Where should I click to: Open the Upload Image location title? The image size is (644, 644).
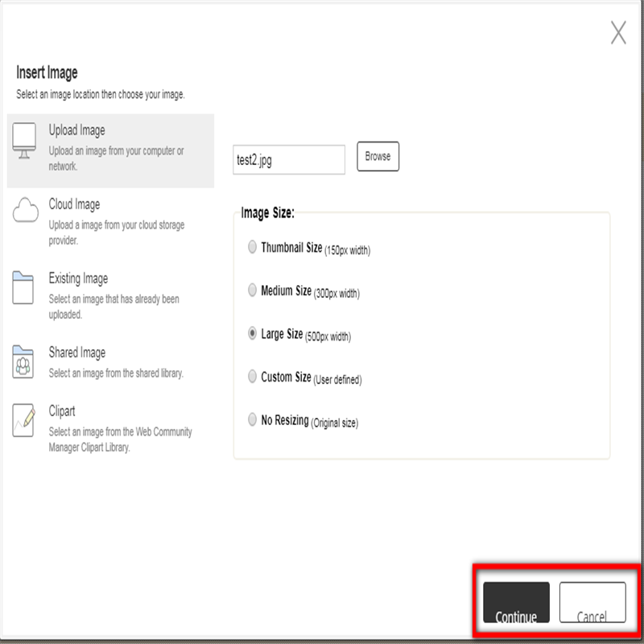pos(76,130)
